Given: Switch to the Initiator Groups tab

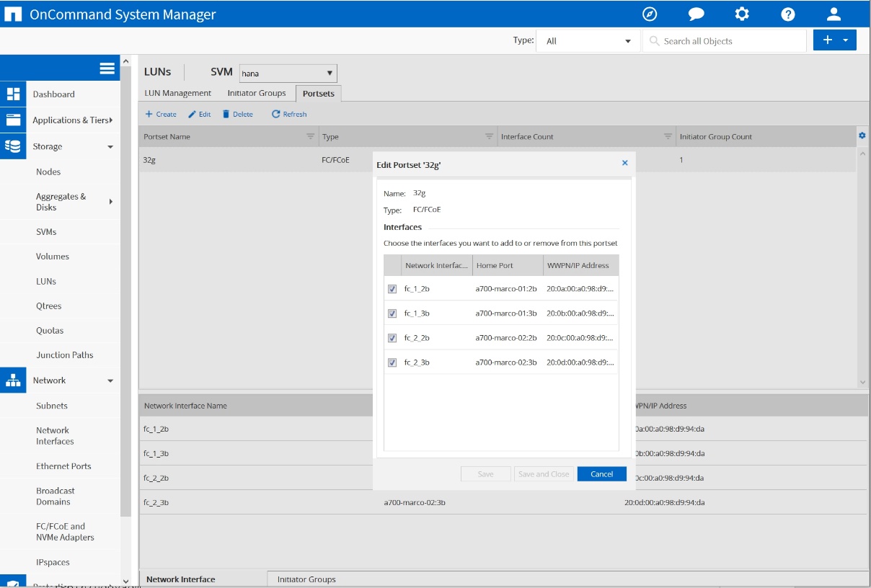Looking at the screenshot, I should [257, 93].
